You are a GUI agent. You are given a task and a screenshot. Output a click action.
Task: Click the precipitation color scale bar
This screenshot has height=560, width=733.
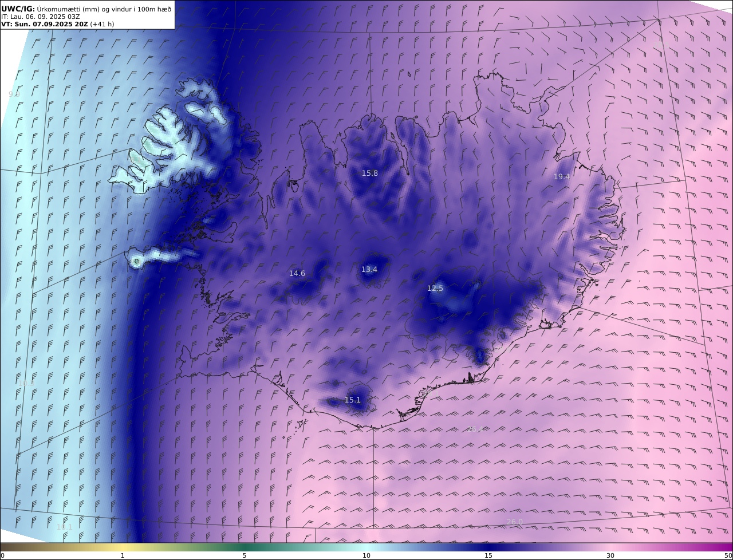366,547
